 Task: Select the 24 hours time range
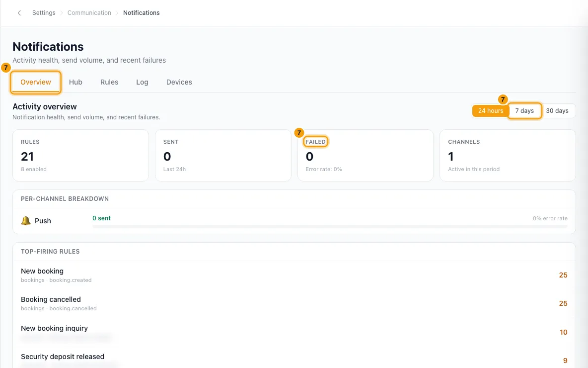click(491, 111)
